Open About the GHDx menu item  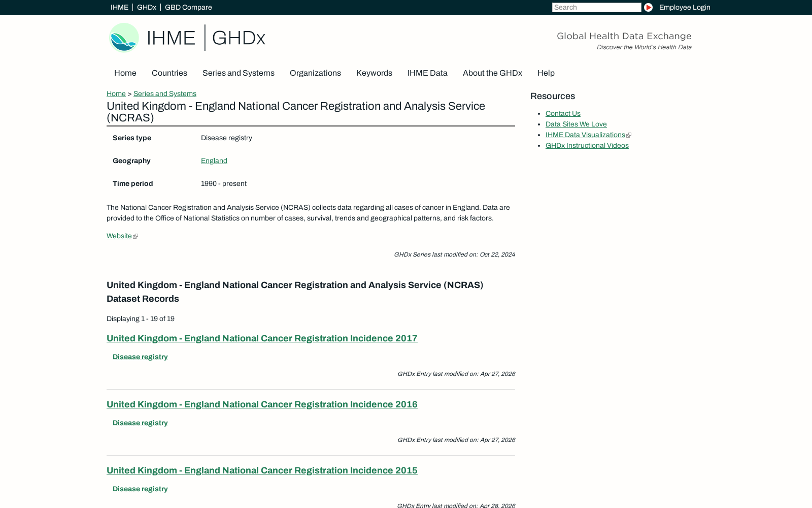pyautogui.click(x=492, y=73)
